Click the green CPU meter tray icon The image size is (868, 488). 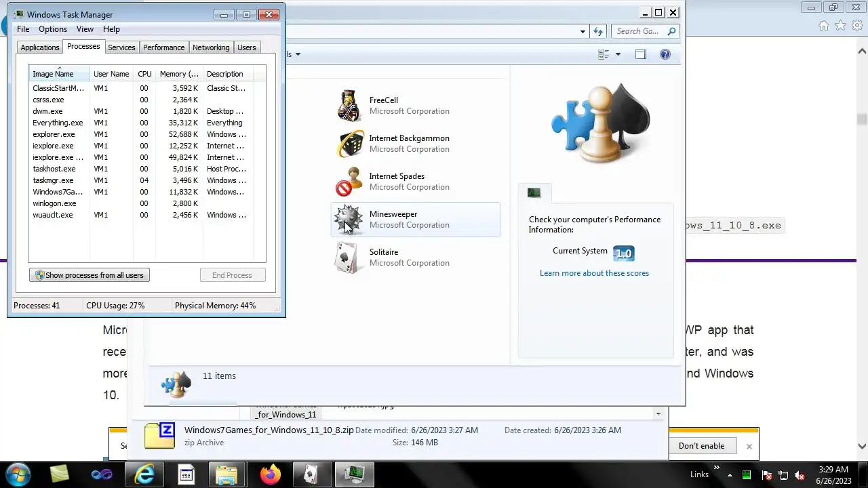click(747, 474)
